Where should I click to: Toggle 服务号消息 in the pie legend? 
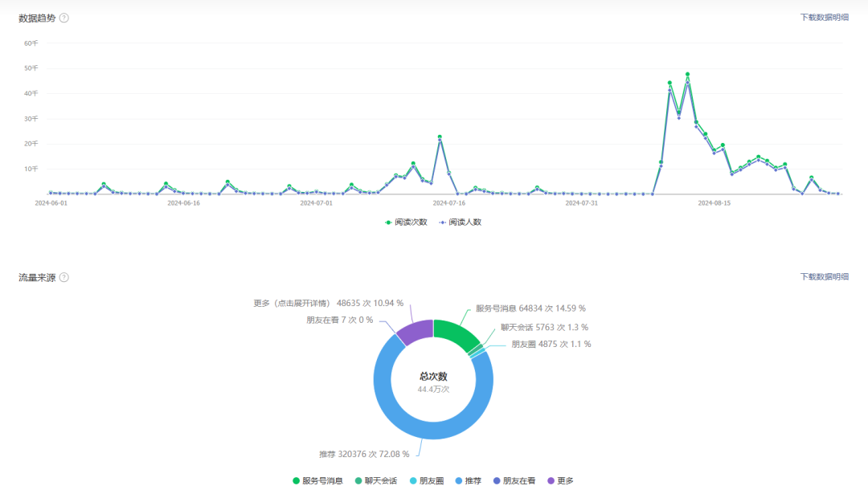[317, 480]
